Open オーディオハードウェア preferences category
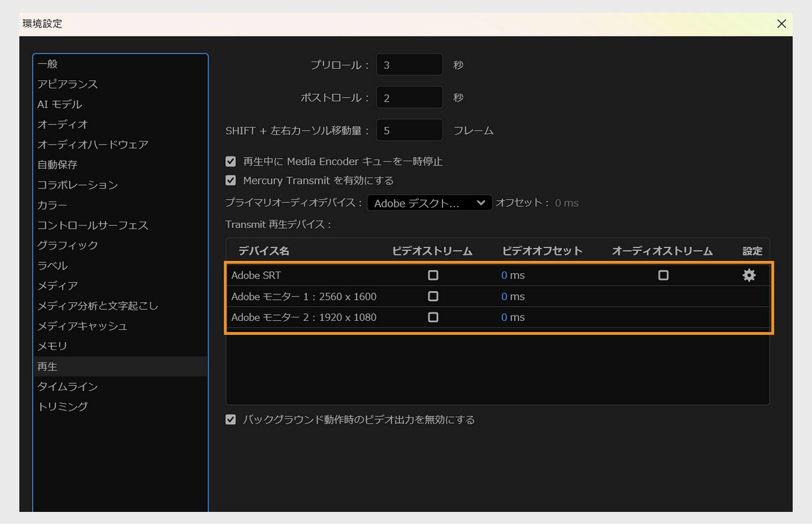This screenshot has height=524, width=812. (x=120, y=144)
